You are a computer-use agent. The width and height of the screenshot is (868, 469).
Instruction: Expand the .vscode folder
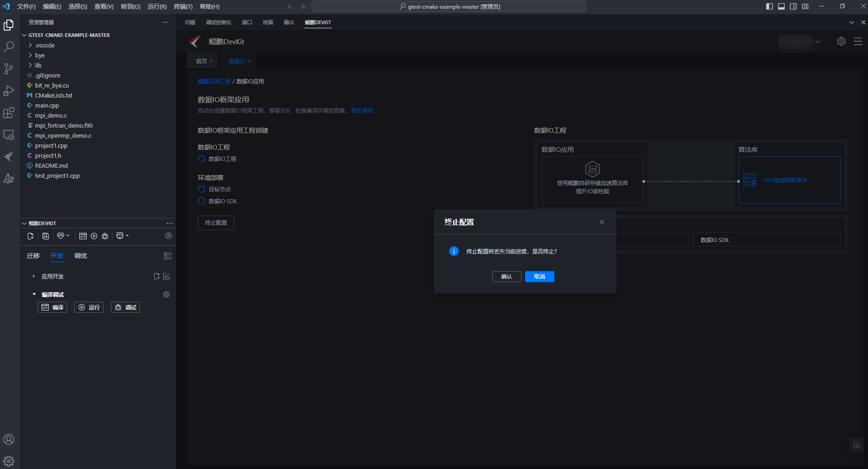30,45
